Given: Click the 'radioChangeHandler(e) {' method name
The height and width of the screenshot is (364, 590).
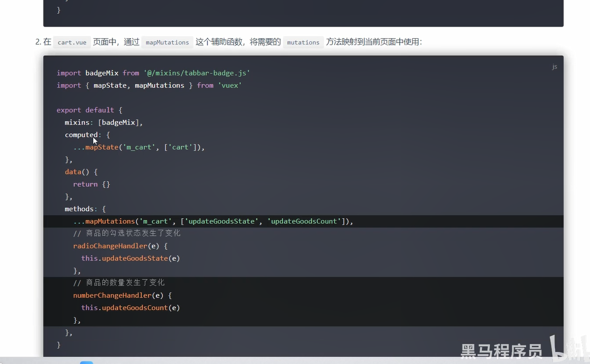Looking at the screenshot, I should [x=120, y=246].
